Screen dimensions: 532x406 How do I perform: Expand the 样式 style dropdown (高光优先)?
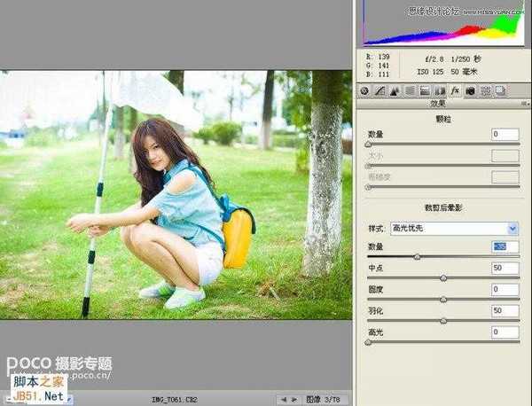tap(513, 228)
